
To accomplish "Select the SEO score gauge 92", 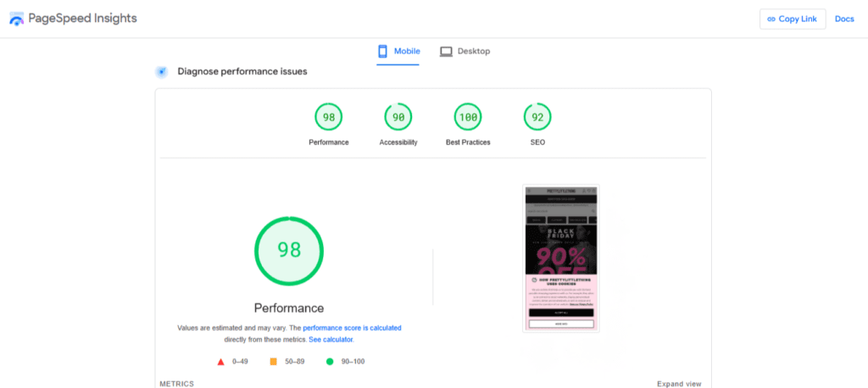I will tap(537, 117).
